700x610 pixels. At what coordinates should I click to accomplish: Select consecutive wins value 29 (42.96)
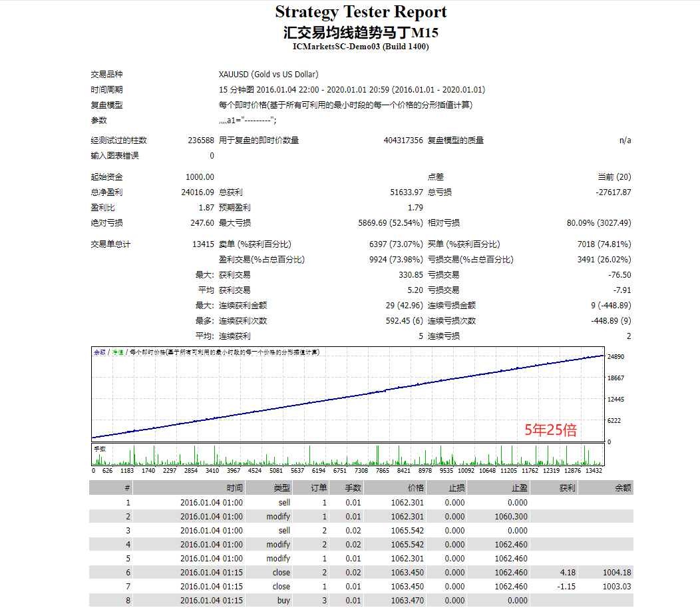405,306
